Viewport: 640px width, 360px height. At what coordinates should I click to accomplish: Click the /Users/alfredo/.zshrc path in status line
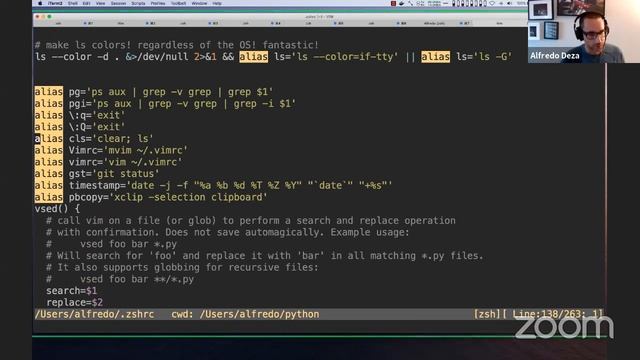94,314
